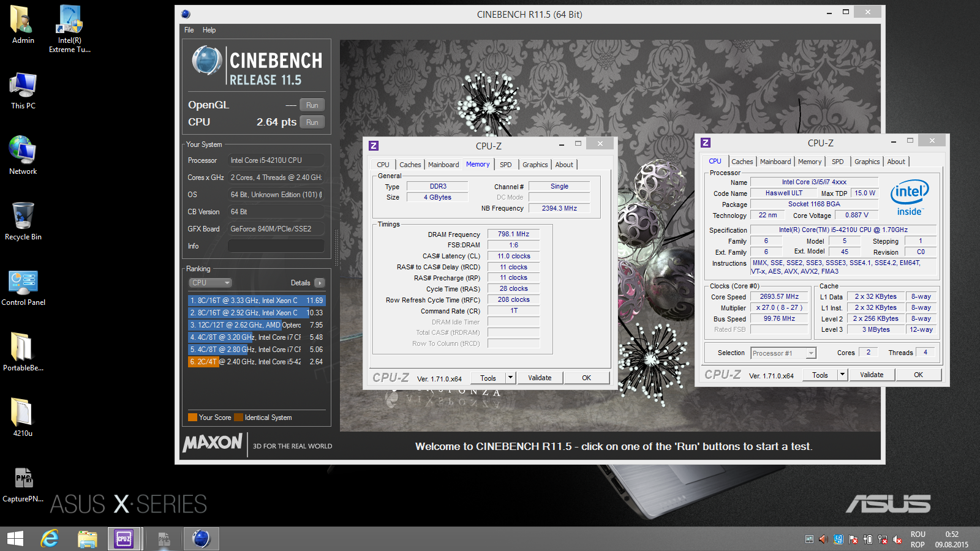Click the Identical System brown swatch

pyautogui.click(x=239, y=418)
